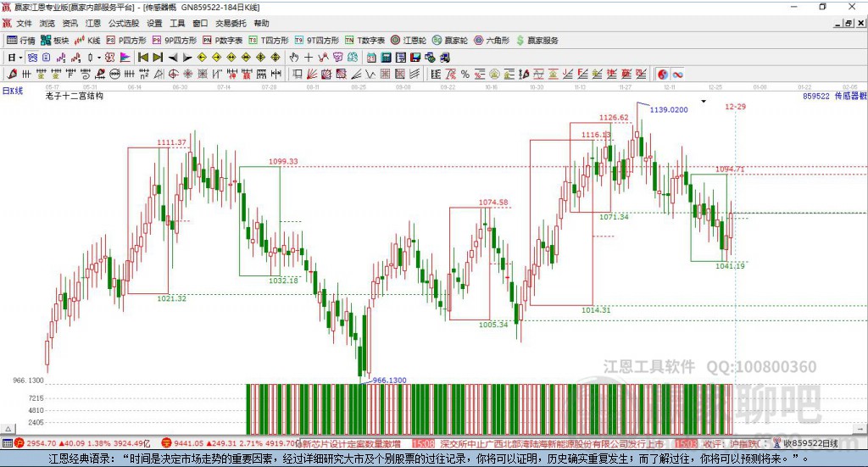Open the 交易委托 menu
Viewport: 868px width, 467px height.
pyautogui.click(x=231, y=23)
